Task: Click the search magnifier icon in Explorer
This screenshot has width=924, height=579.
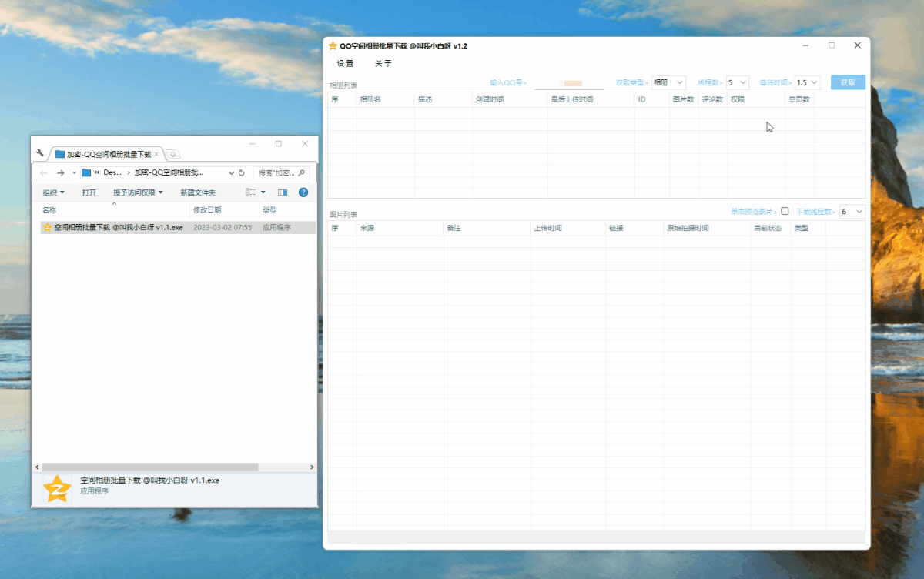Action: (x=303, y=173)
